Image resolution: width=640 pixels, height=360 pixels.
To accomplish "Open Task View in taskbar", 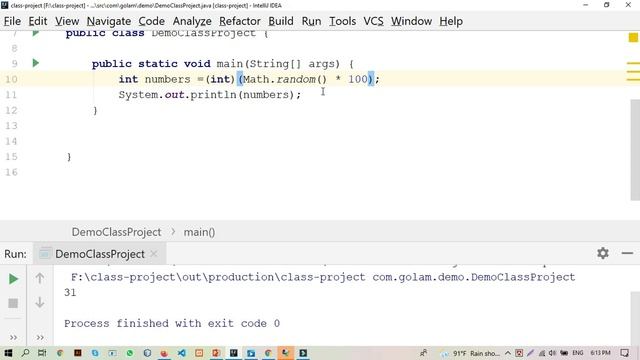I will coord(42,353).
